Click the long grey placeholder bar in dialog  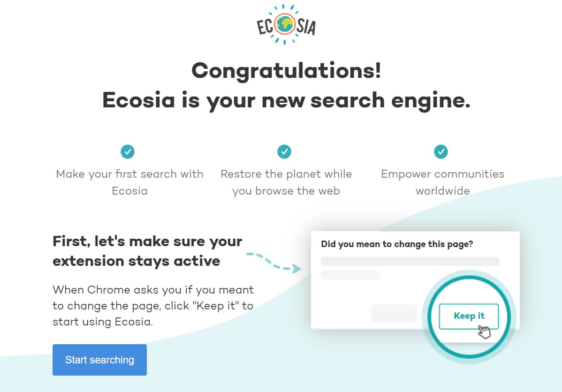[410, 261]
